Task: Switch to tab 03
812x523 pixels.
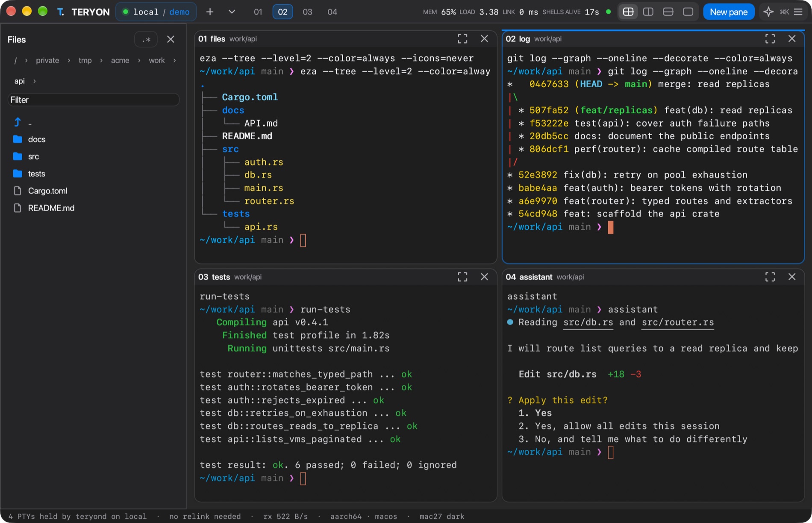Action: pyautogui.click(x=307, y=12)
